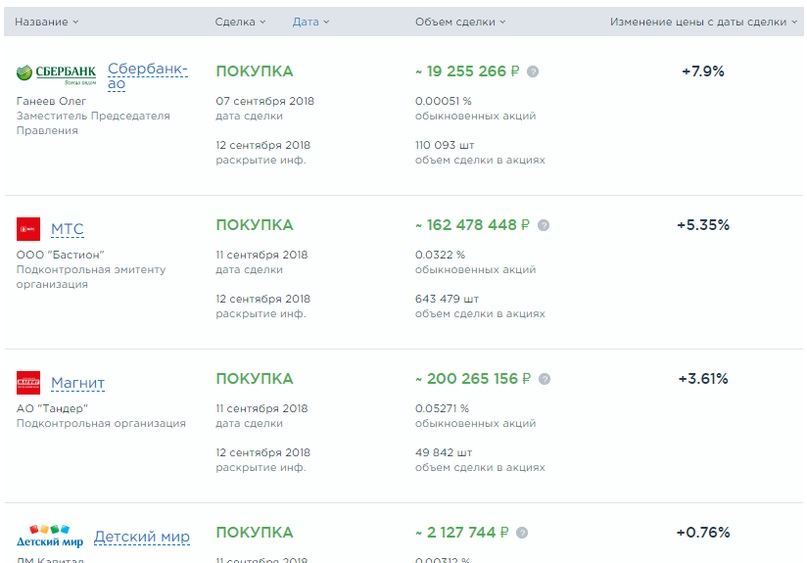Open help icon next to 200 265 156 ₽
Screen dimensions: 807x563
(x=545, y=379)
